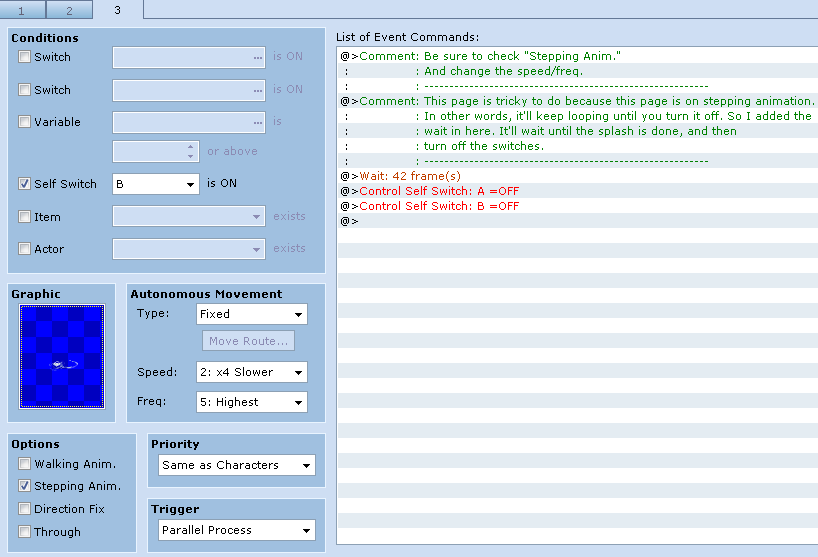The width and height of the screenshot is (818, 557).
Task: Change the Trigger from Parallel Process
Action: [236, 530]
